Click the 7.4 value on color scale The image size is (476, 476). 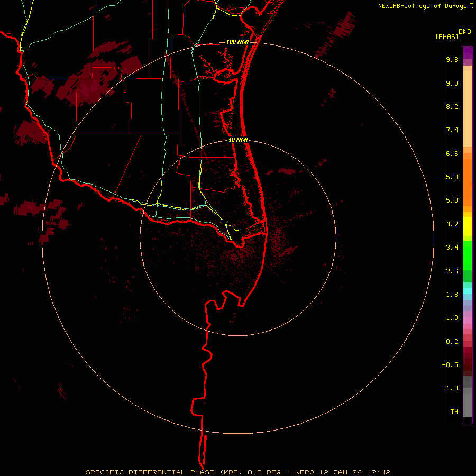coord(452,130)
